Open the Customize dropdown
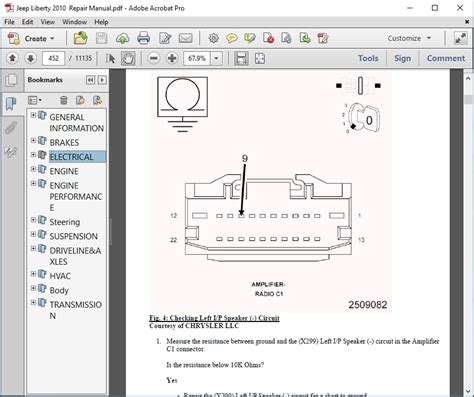This screenshot has width=474, height=397. (x=409, y=38)
